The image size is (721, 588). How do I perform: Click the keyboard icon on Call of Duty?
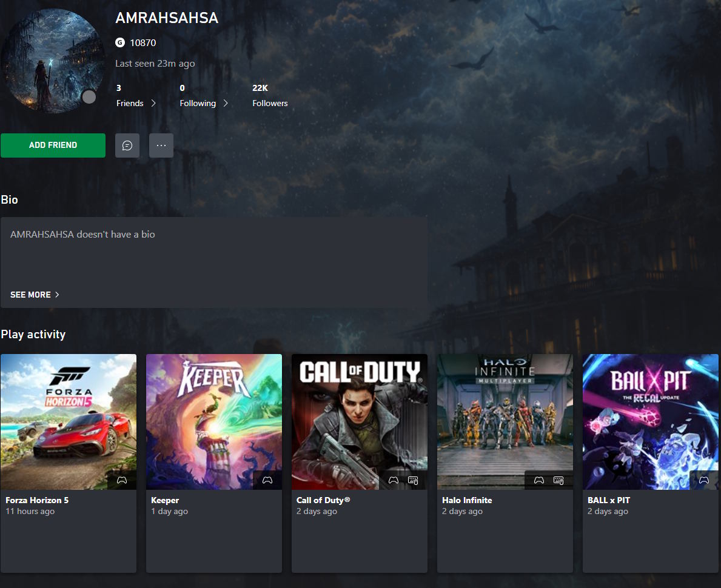(x=413, y=480)
